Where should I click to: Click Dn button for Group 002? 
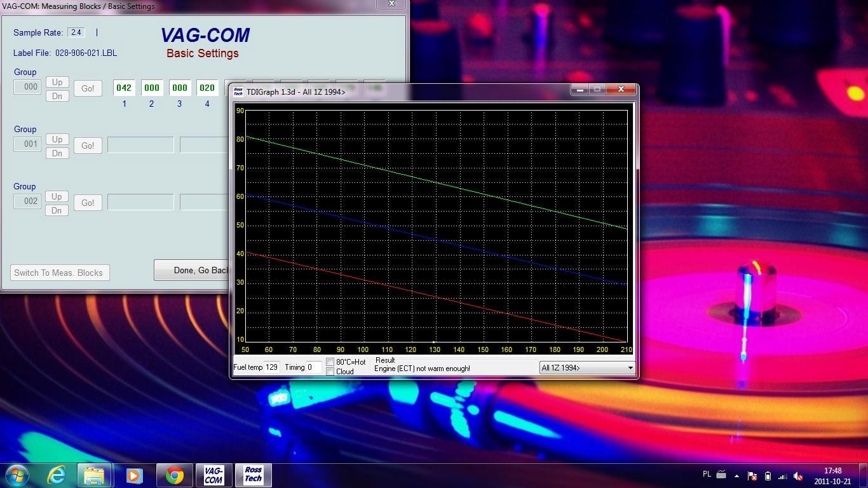coord(57,210)
